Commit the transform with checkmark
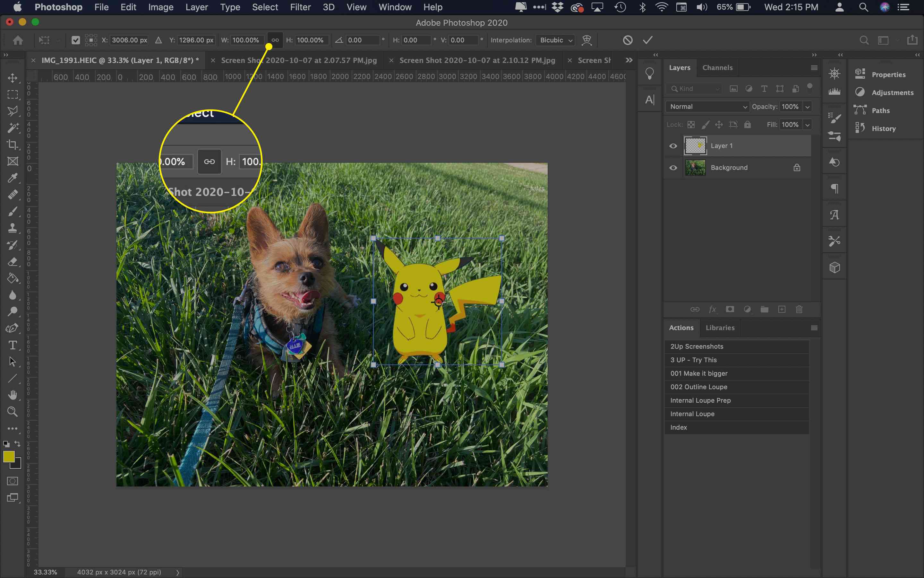 [648, 40]
